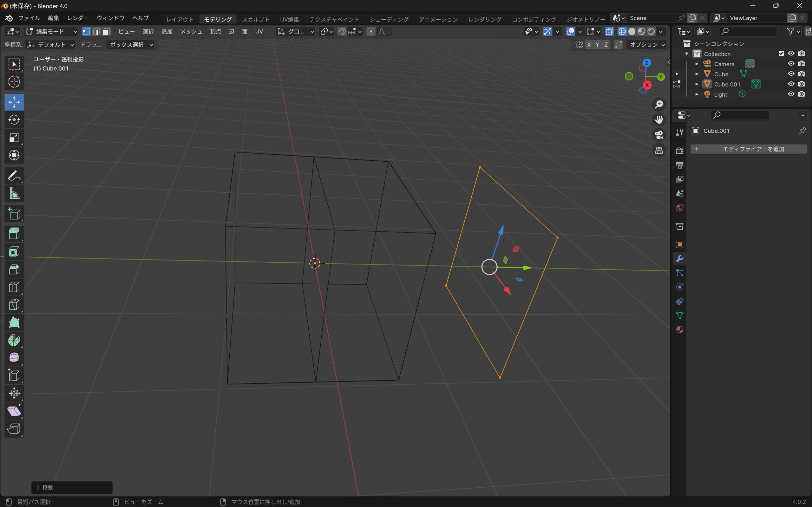Switch to face select mode
812x507 pixels.
106,31
